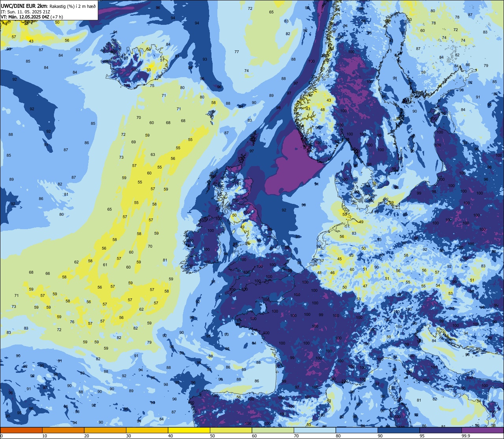
Task: Click the 'UWC/DINI EUR 2km' model title
Action: (x=24, y=6)
